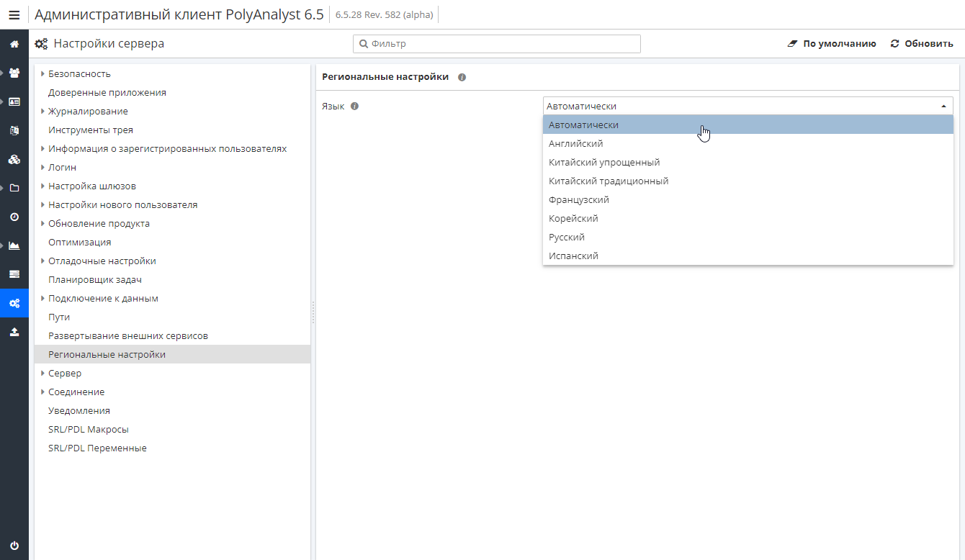Image resolution: width=965 pixels, height=560 pixels.
Task: Select Автоматически in the language list
Action: [x=748, y=125]
